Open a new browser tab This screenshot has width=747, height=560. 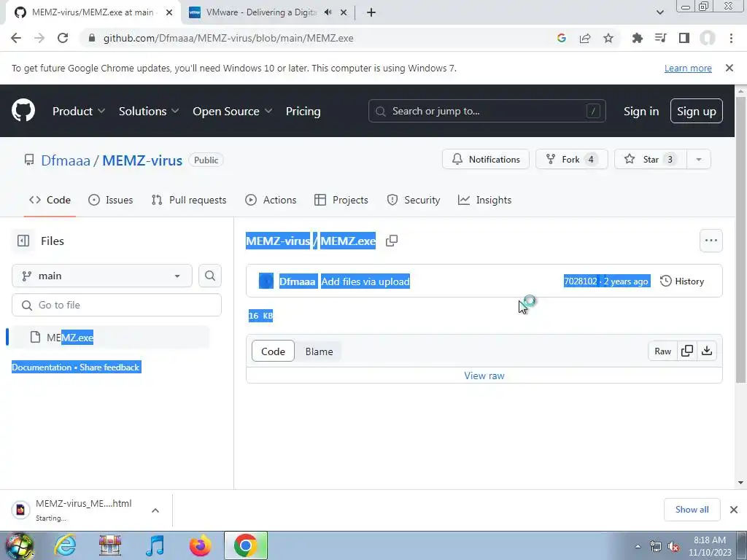point(371,12)
